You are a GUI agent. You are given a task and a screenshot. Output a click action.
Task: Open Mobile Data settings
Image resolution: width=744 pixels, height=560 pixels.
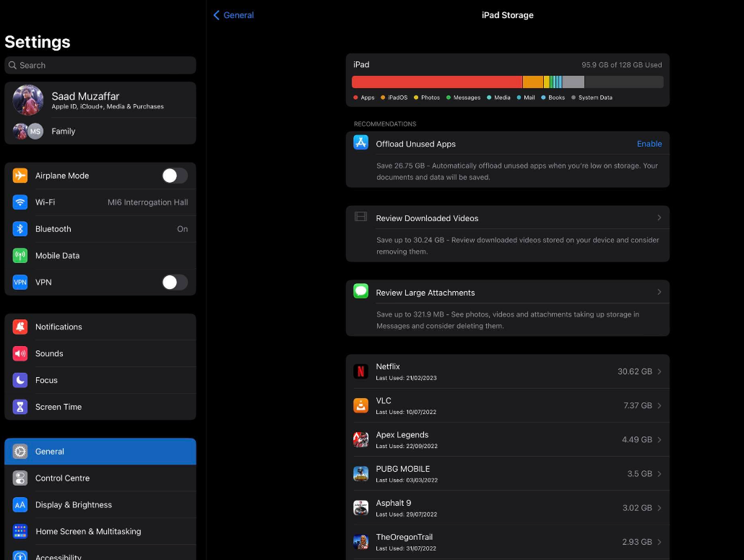pyautogui.click(x=100, y=255)
